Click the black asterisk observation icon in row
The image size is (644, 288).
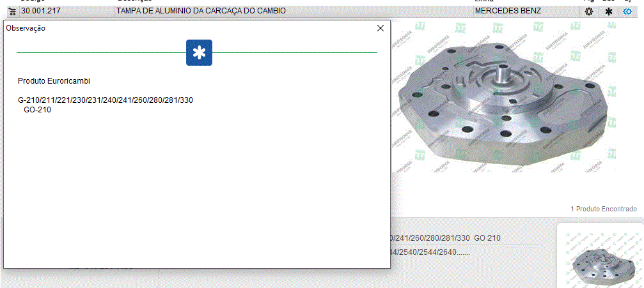[609, 11]
